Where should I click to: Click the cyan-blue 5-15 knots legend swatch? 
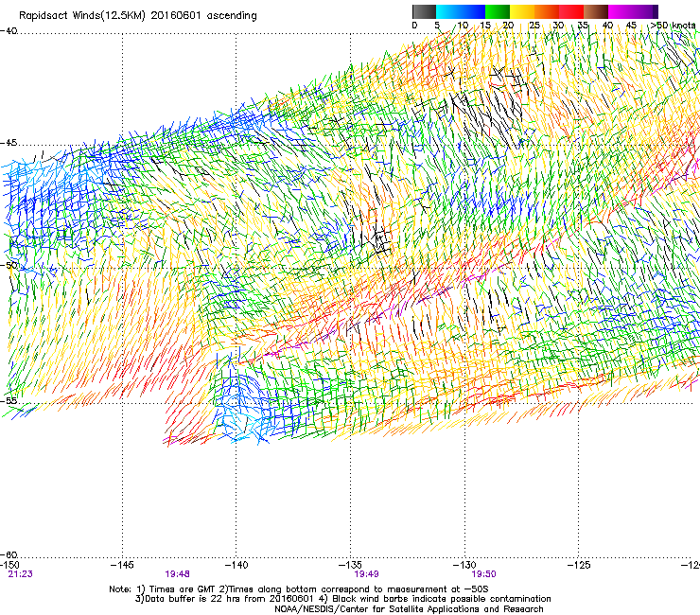pyautogui.click(x=461, y=11)
